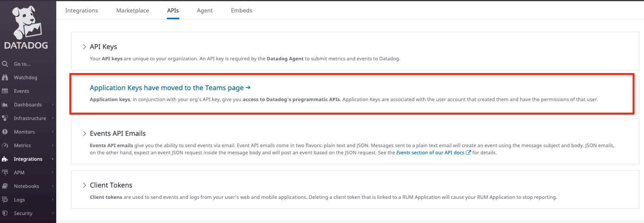The height and width of the screenshot is (223, 644).
Task: Expand the API Keys section
Action: [x=85, y=47]
